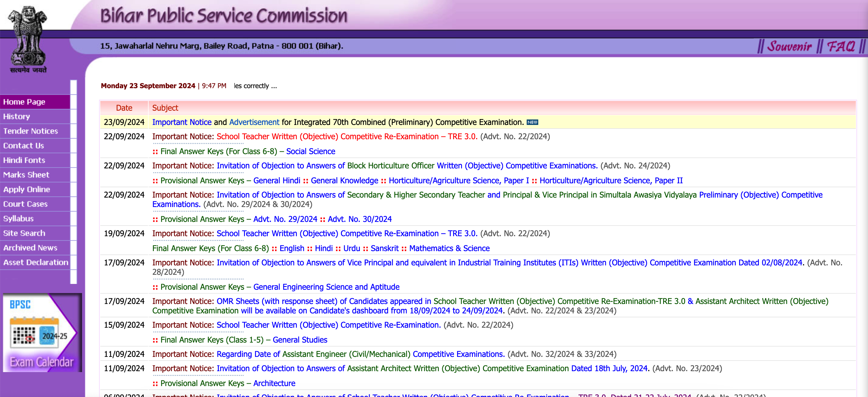Go to the History page
This screenshot has height=397, width=868.
click(x=35, y=116)
